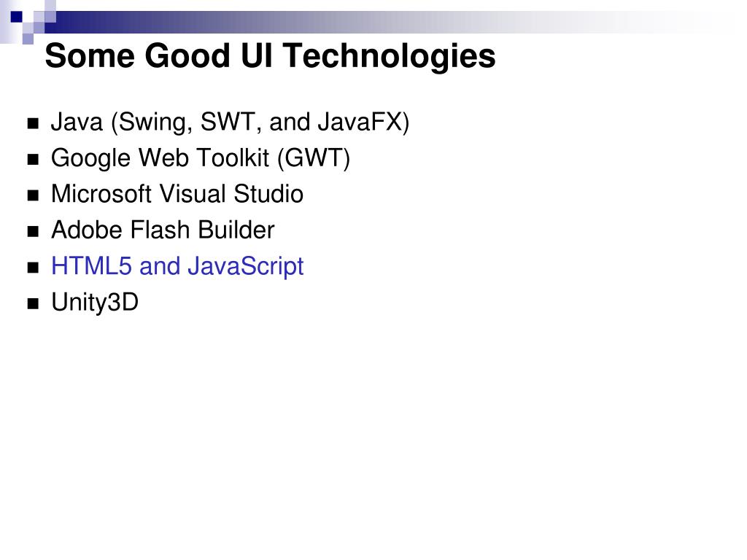Screen dimensions: 747x560
Task: Click the word JavaFX in first bullet
Action: click(360, 122)
